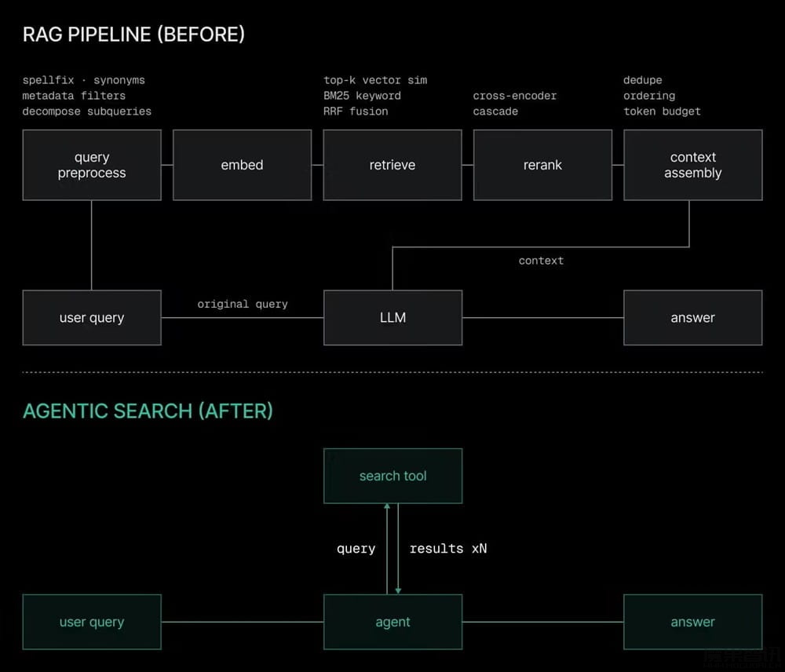785x672 pixels.
Task: Click the 'metadata filters' label
Action: (x=74, y=96)
